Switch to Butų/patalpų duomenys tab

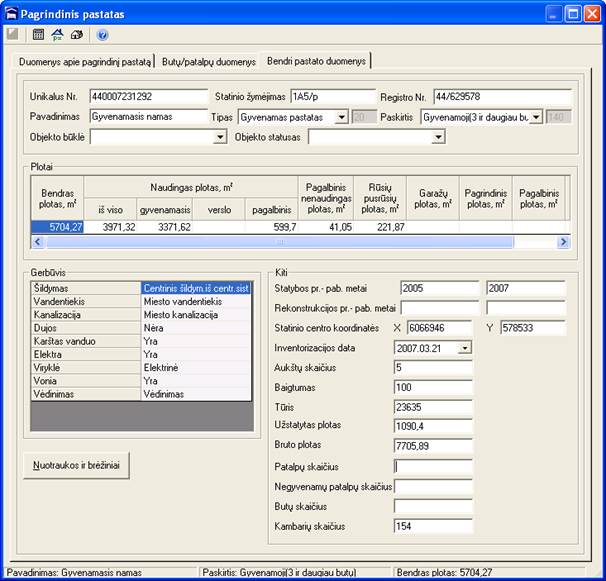coord(209,61)
